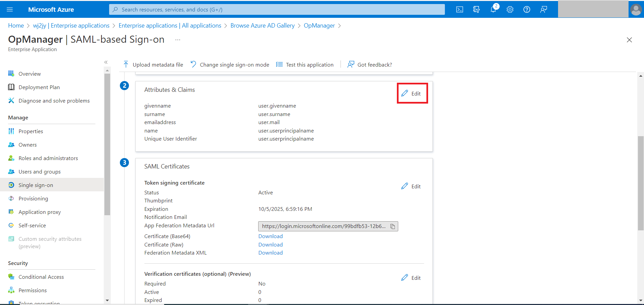Open the Browse Azure AD Gallery breadcrumb
Image resolution: width=644 pixels, height=305 pixels.
263,26
